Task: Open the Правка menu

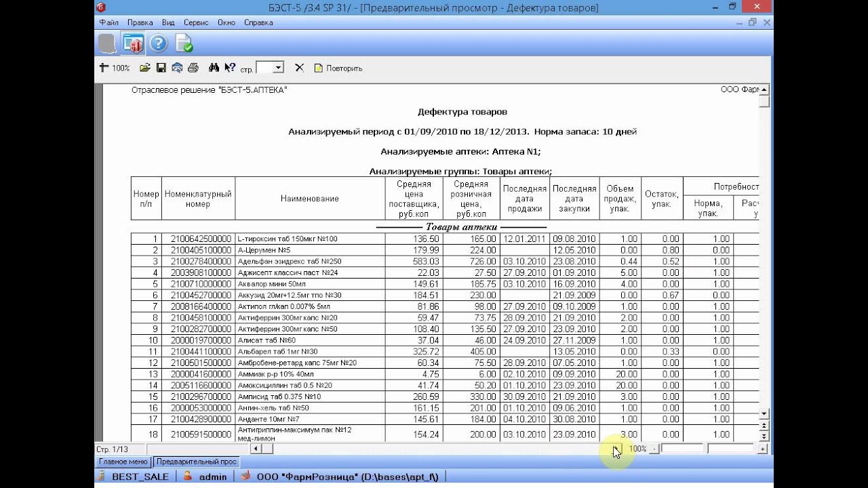Action: [140, 22]
